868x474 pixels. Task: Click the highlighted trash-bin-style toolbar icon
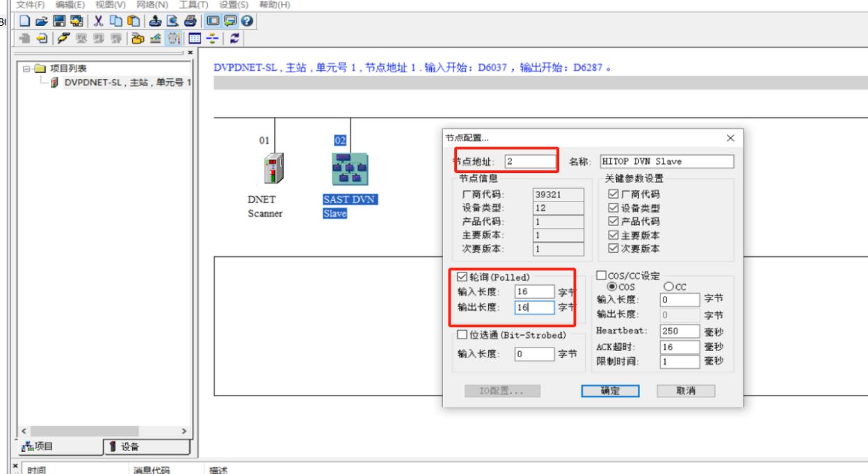click(173, 38)
